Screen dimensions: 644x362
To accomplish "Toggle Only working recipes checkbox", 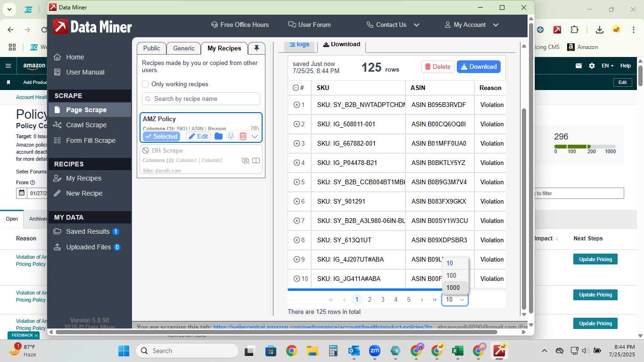I will point(146,84).
